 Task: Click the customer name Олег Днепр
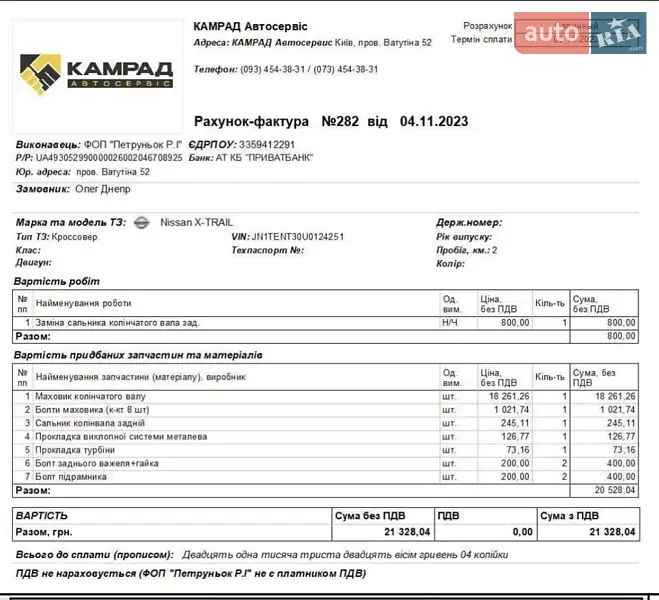pyautogui.click(x=103, y=188)
